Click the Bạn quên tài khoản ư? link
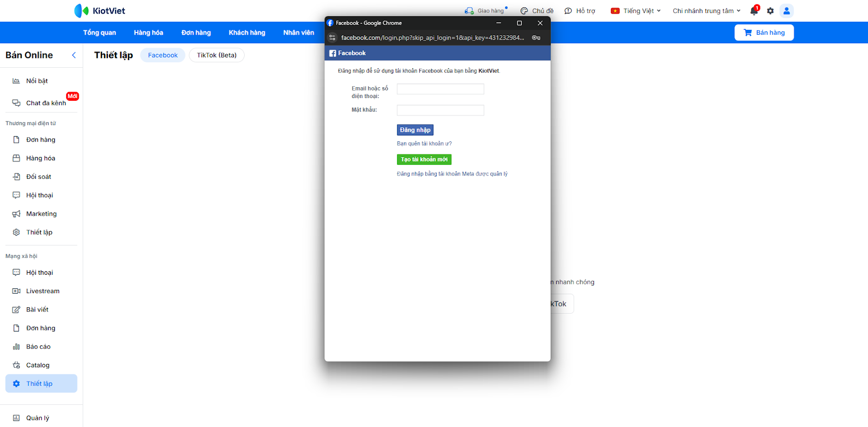Screen dimensions: 868x427 (424, 144)
